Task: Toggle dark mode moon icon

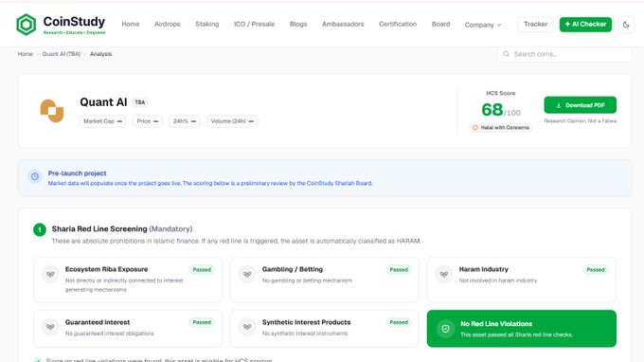Action: pos(626,25)
